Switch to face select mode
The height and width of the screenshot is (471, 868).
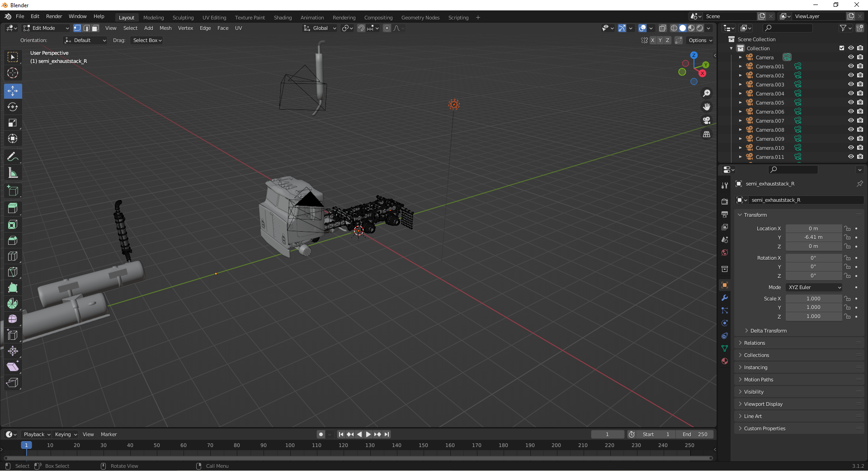95,28
